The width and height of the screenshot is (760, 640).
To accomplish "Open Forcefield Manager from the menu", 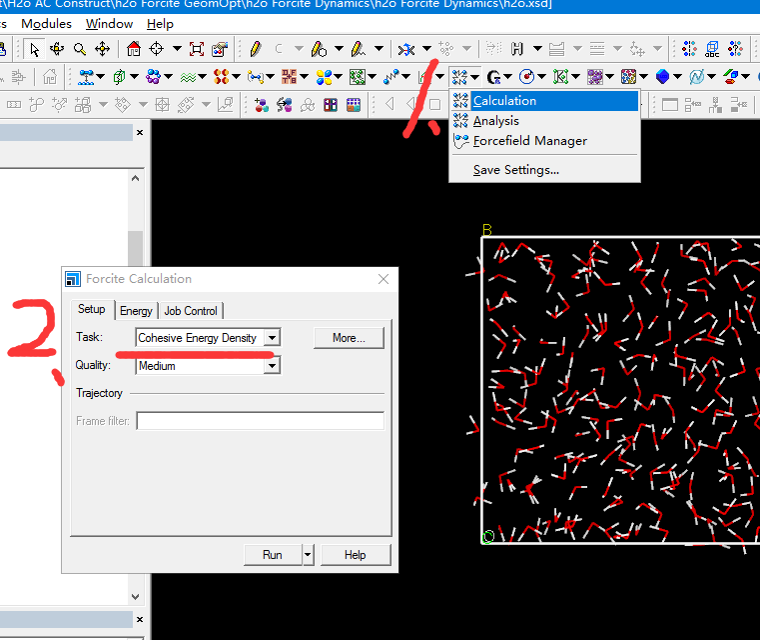I will (545, 141).
